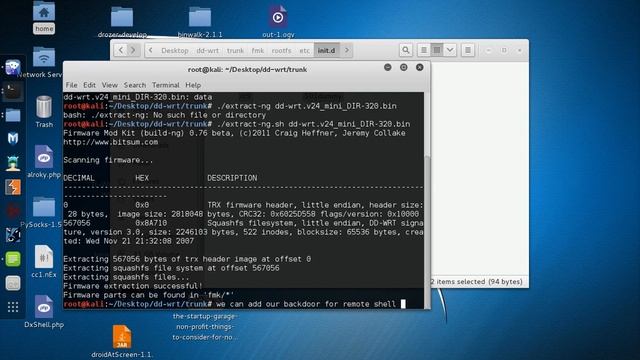Minimize the terminal window

pyautogui.click(x=388, y=67)
